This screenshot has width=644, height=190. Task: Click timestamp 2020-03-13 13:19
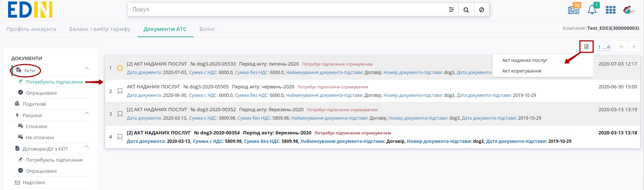(618, 109)
